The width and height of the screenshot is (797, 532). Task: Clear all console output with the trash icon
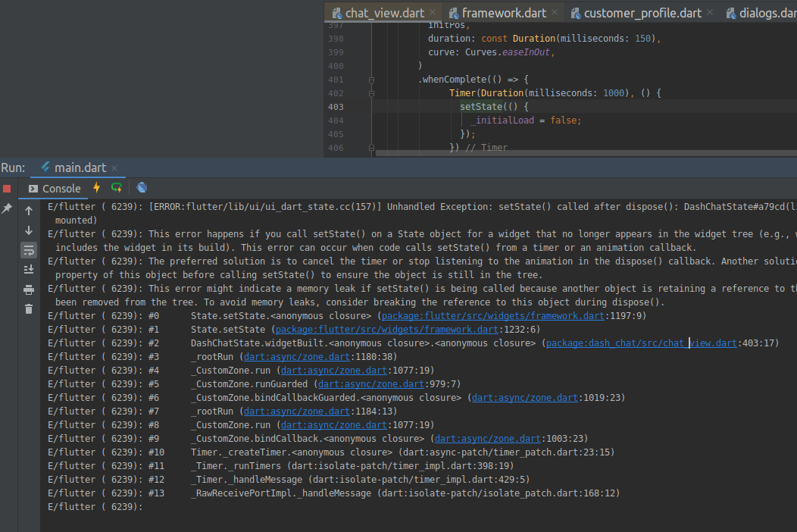[x=29, y=308]
